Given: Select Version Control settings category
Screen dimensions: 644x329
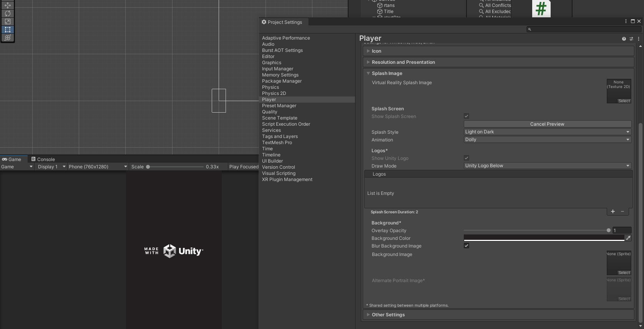Looking at the screenshot, I should (x=279, y=167).
